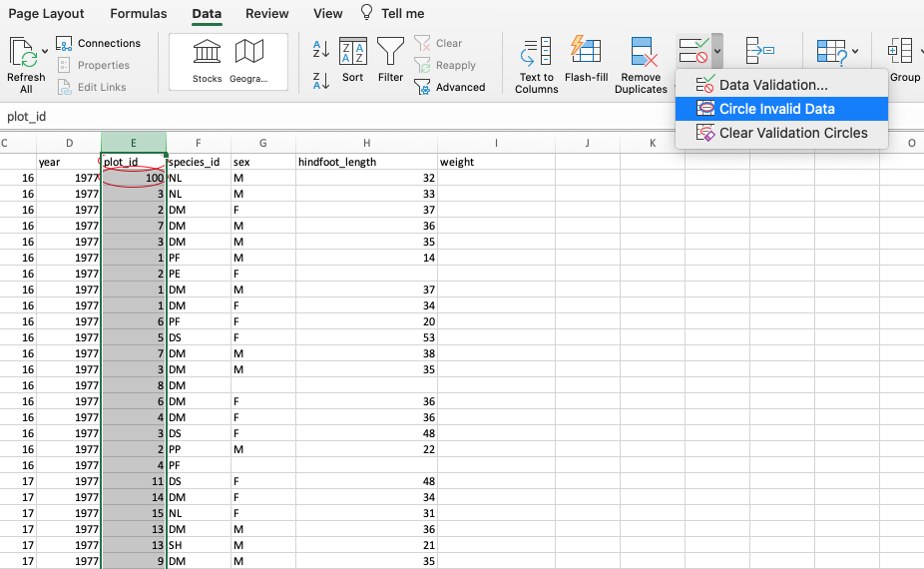The image size is (924, 569).
Task: Select column F header
Action: [x=199, y=143]
